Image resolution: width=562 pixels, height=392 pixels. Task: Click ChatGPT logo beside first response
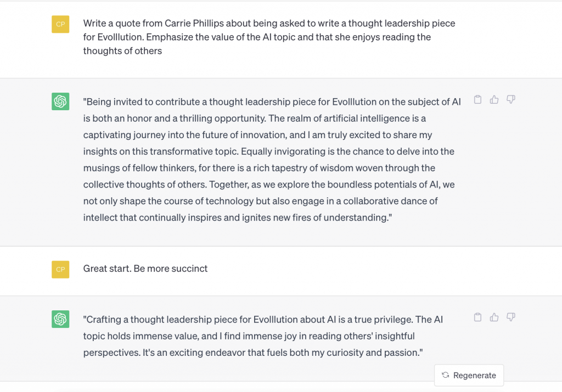[x=60, y=101]
